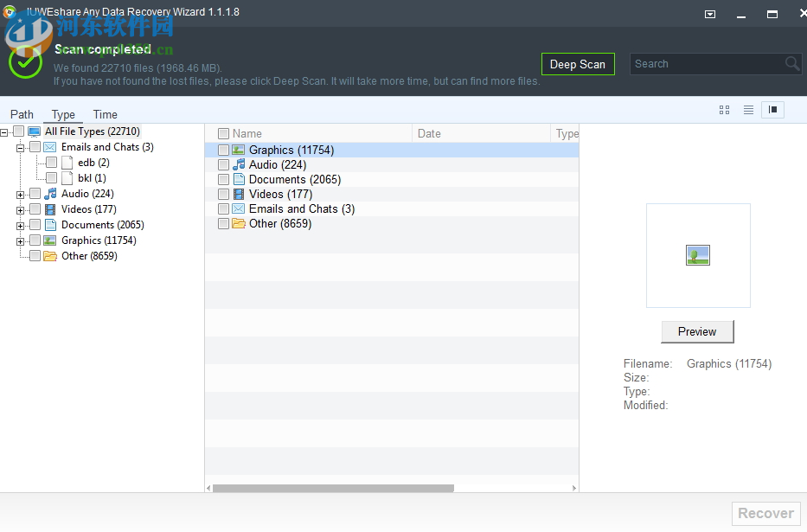Collapse the Emails and Chats tree branch
Viewport: 807px width, 532px height.
(x=19, y=146)
